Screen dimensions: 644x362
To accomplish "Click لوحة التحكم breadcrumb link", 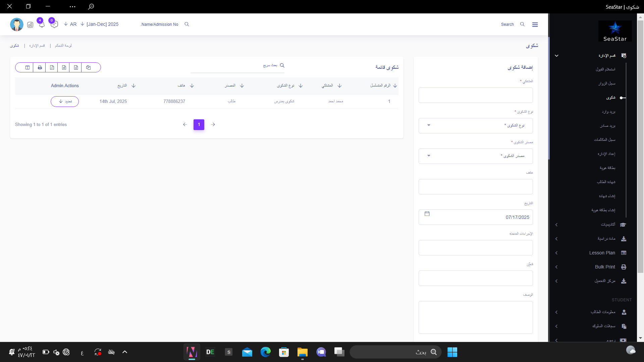I will coord(63,46).
